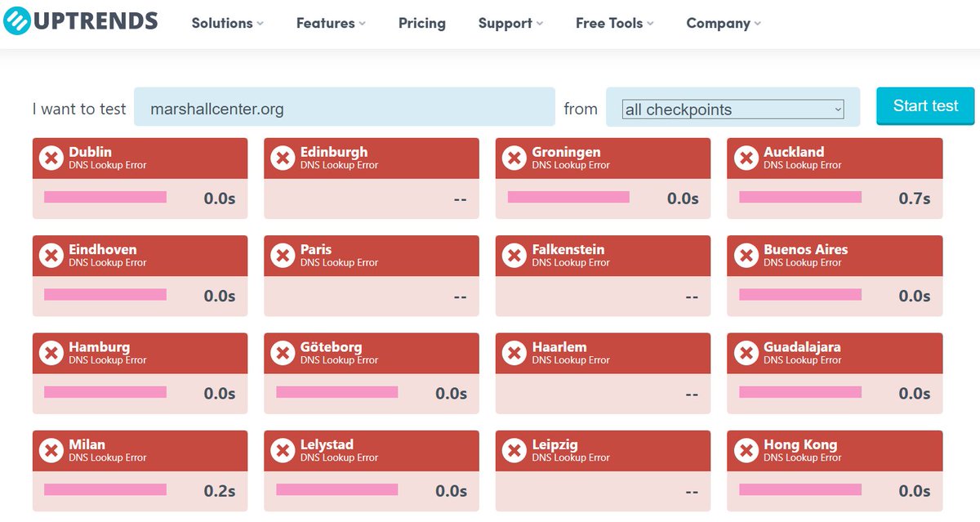Click the Milan load time bar
Viewport: 980px width, 522px height.
[x=105, y=489]
